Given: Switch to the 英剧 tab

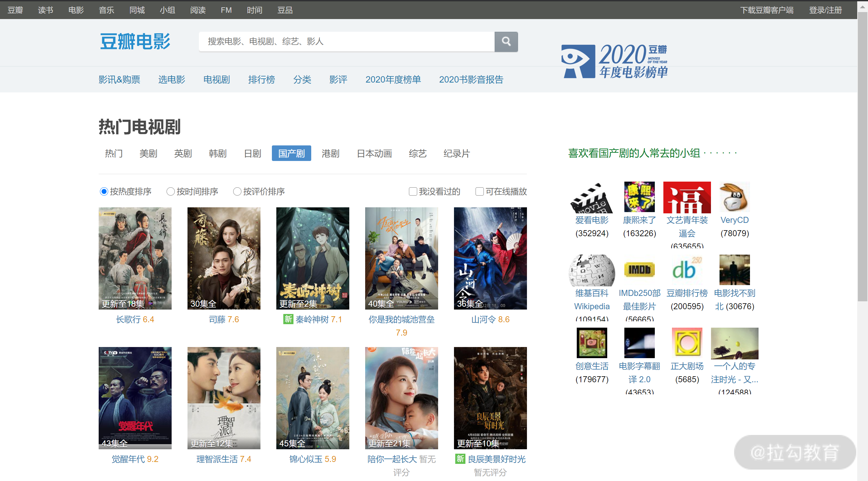Looking at the screenshot, I should (183, 153).
